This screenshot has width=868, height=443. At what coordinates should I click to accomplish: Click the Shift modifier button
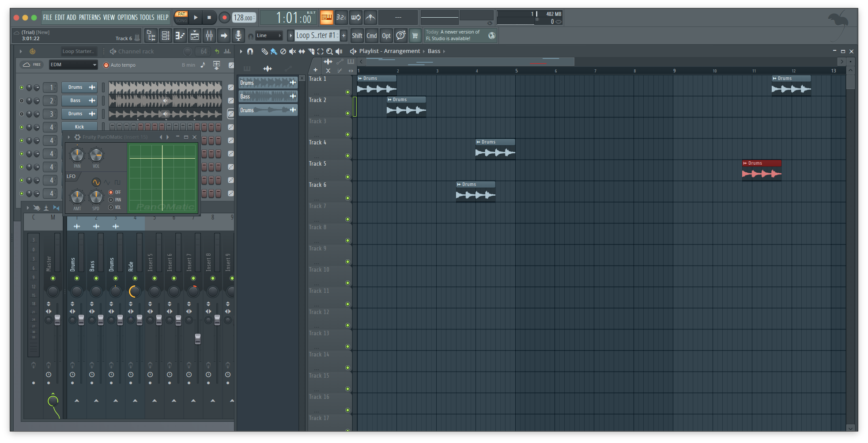click(x=357, y=36)
